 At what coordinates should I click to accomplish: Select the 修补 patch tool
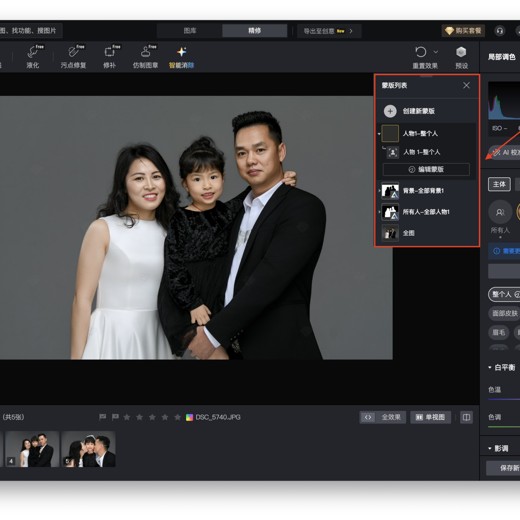[x=109, y=57]
